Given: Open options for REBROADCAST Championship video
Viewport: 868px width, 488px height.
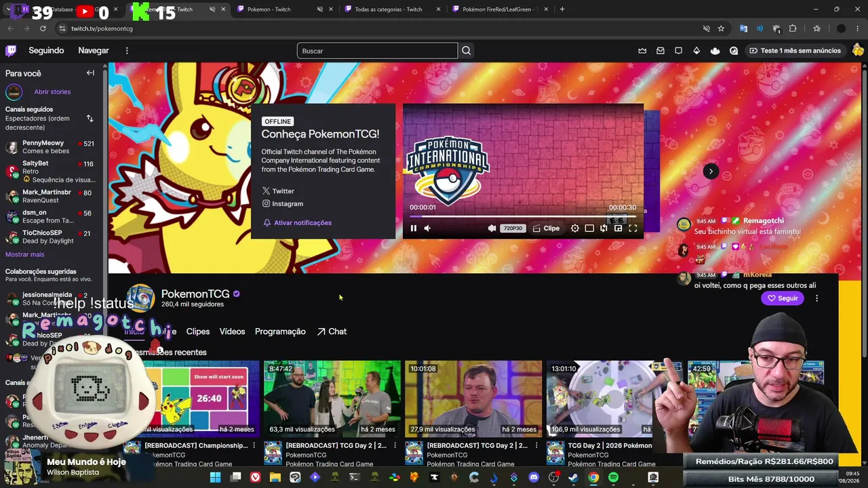Looking at the screenshot, I should pyautogui.click(x=254, y=446).
